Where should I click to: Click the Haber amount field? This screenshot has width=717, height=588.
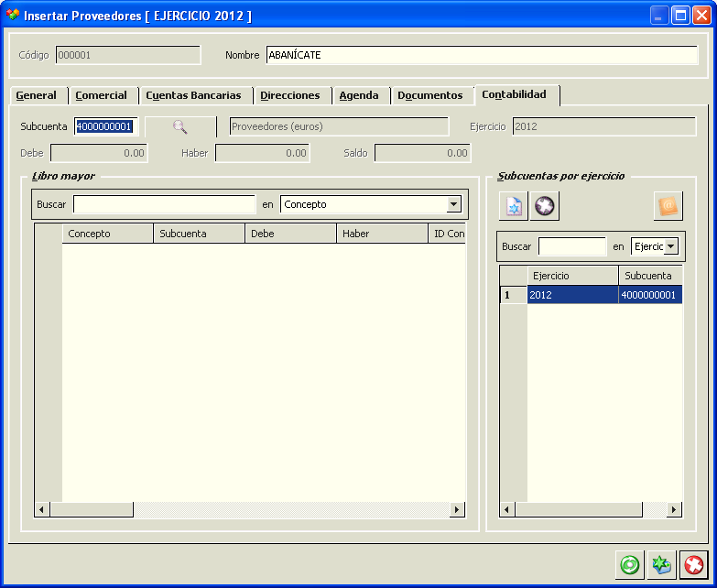[x=263, y=153]
